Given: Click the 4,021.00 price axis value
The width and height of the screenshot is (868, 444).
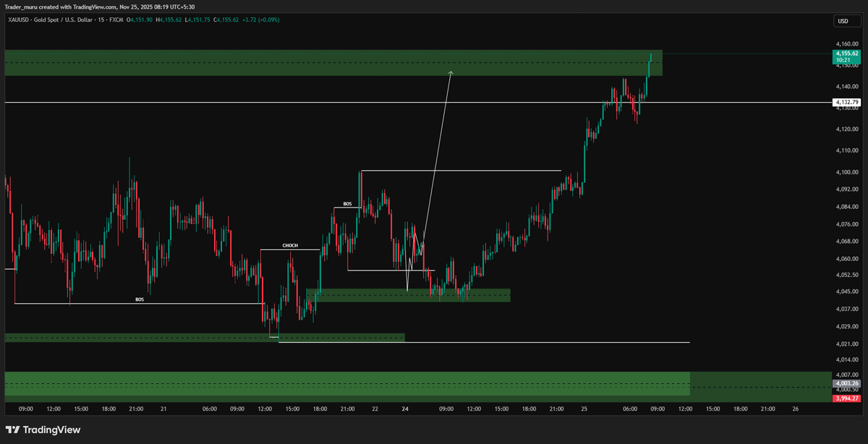Looking at the screenshot, I should (x=846, y=343).
